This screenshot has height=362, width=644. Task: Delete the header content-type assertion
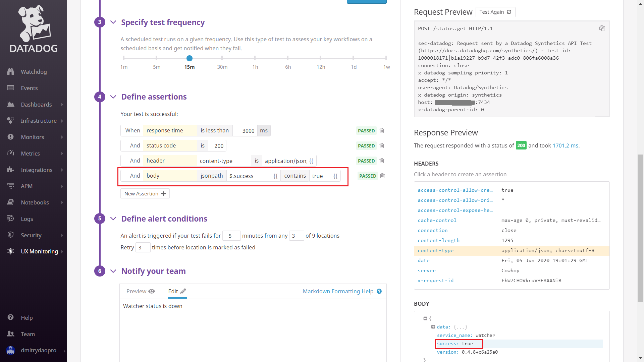(x=382, y=161)
